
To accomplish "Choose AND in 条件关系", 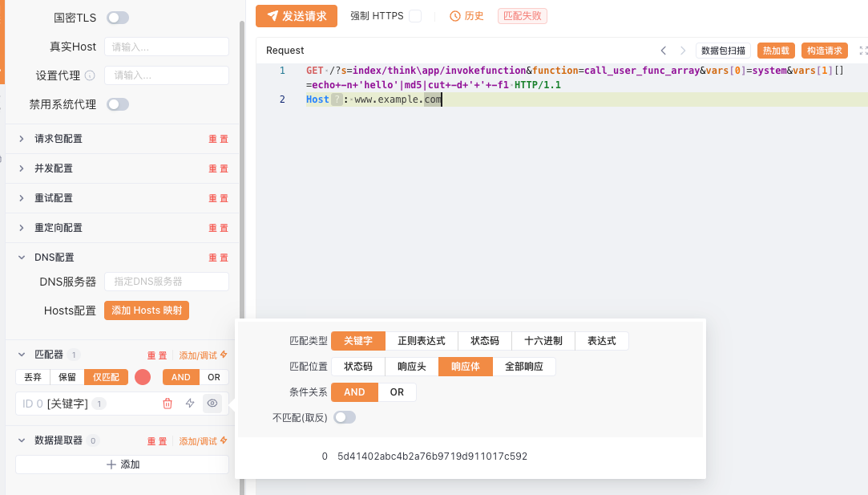I will 354,392.
